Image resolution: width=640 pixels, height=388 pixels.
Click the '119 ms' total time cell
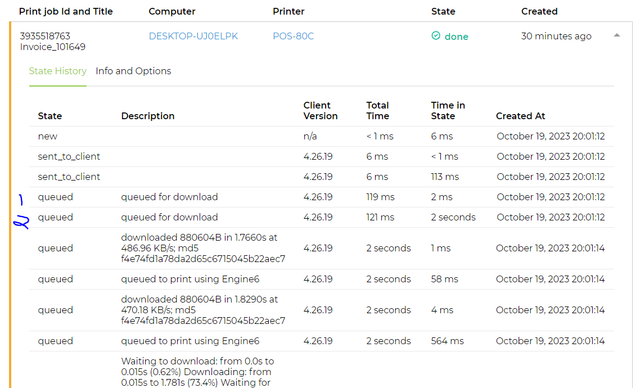(380, 197)
